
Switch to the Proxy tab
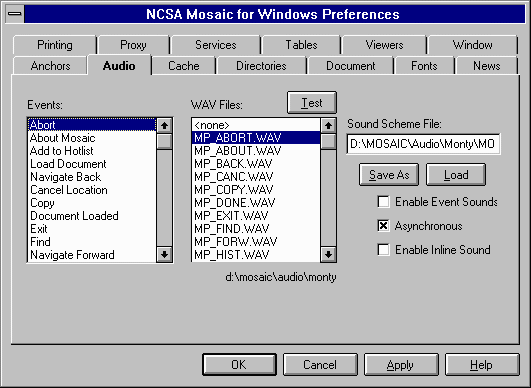pos(133,45)
